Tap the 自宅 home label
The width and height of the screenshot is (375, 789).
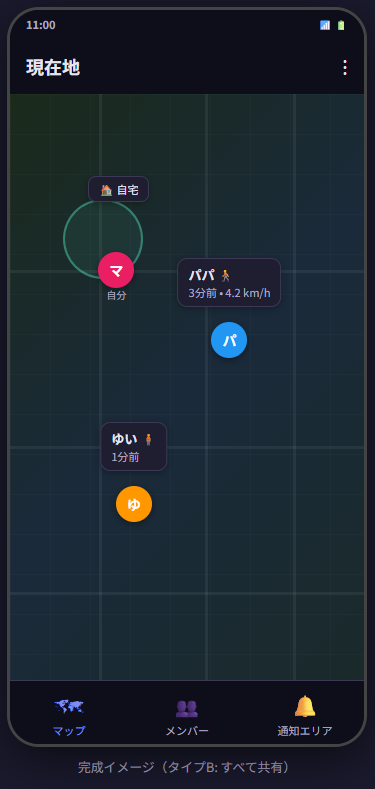point(118,189)
